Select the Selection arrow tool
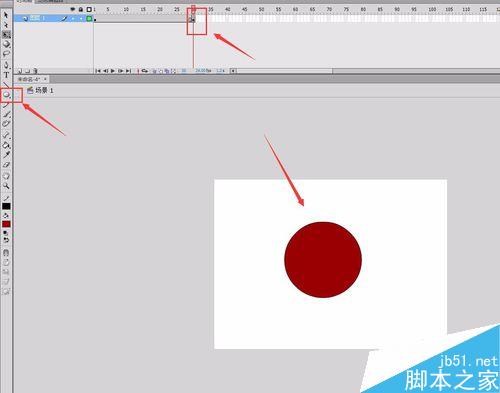500x393 pixels. tap(6, 15)
